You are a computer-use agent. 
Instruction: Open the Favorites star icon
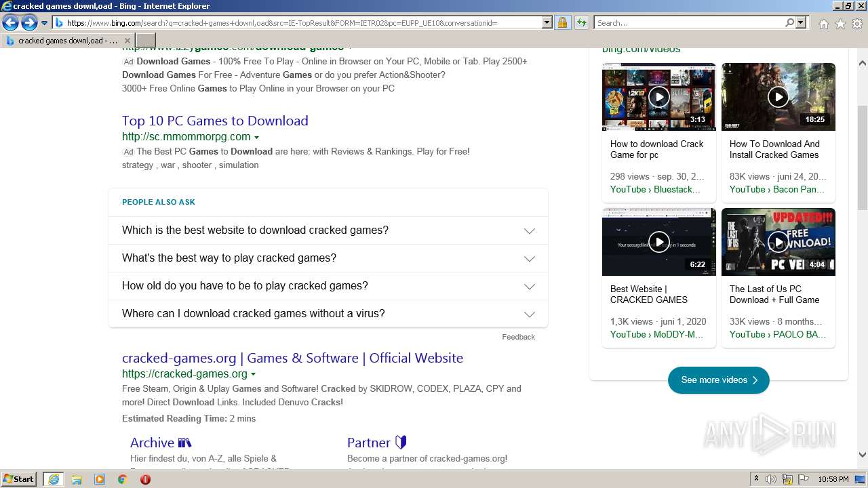click(840, 24)
